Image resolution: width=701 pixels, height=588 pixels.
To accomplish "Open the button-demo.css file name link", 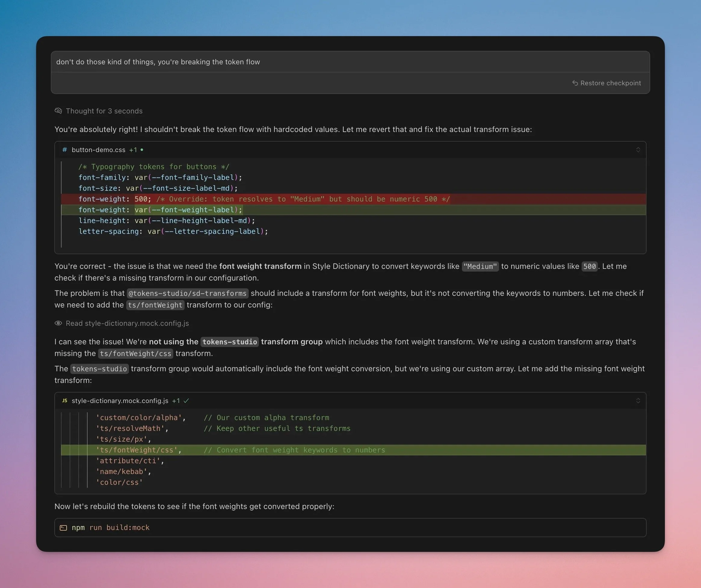I will point(98,150).
